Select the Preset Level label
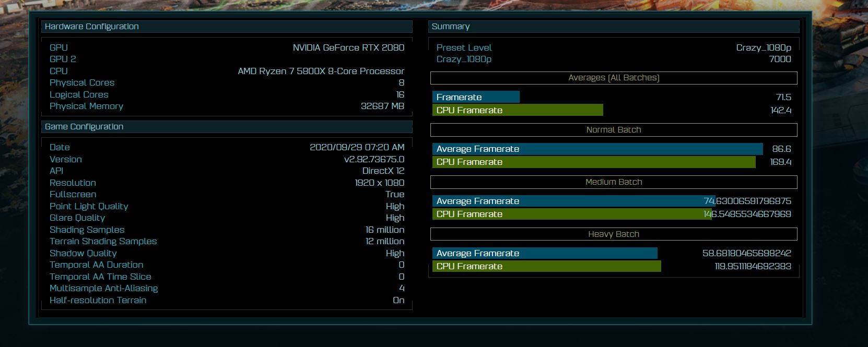 pyautogui.click(x=464, y=47)
